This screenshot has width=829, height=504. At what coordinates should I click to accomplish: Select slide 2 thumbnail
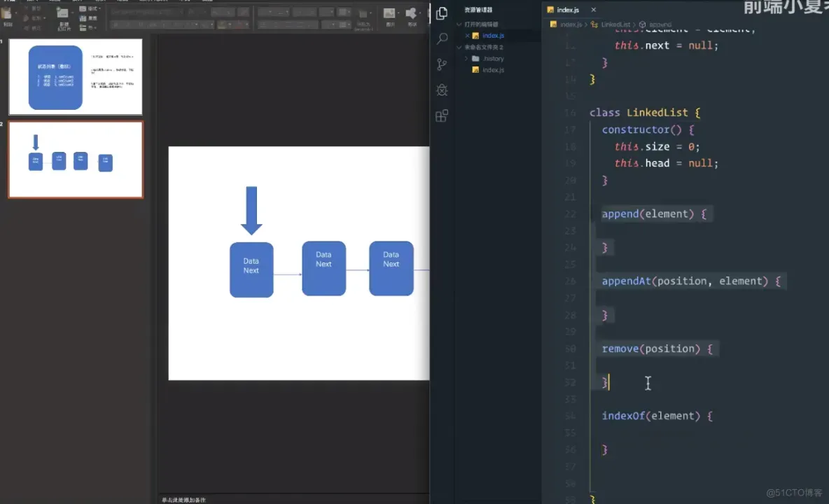pos(76,160)
